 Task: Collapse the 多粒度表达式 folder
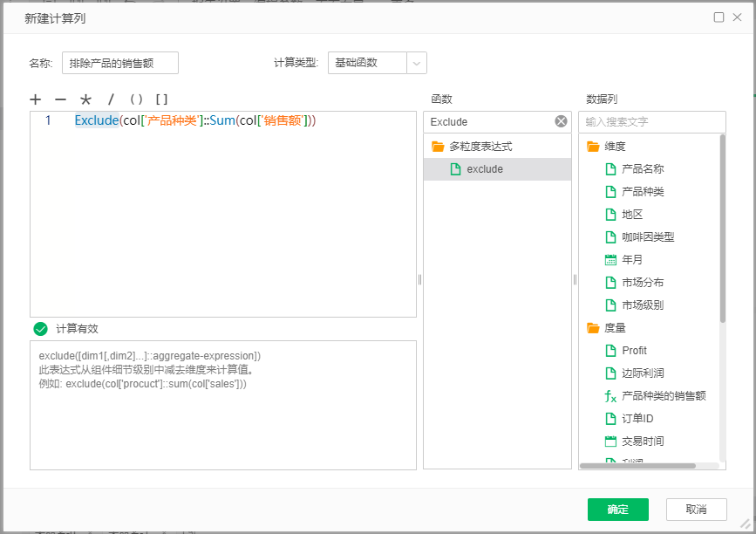pyautogui.click(x=438, y=147)
